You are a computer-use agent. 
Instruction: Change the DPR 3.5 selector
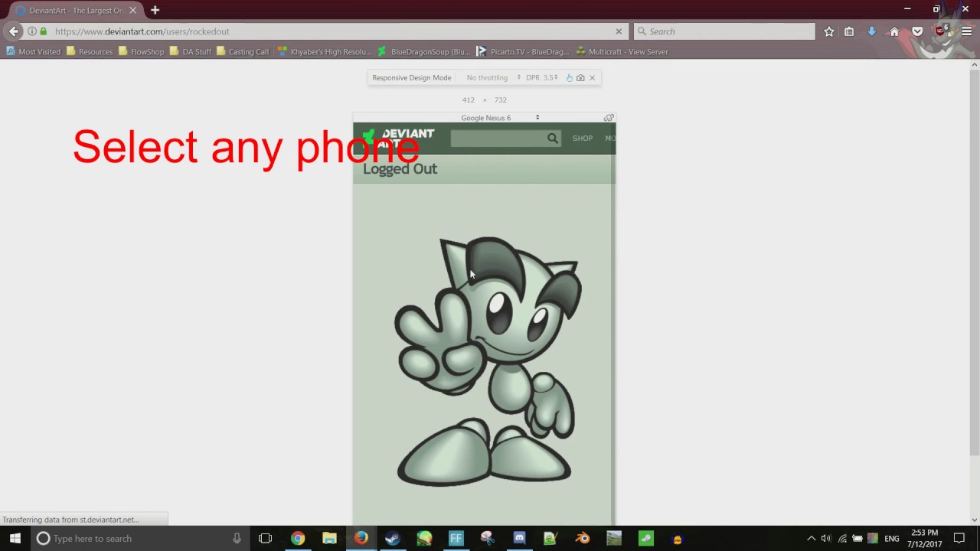click(541, 77)
